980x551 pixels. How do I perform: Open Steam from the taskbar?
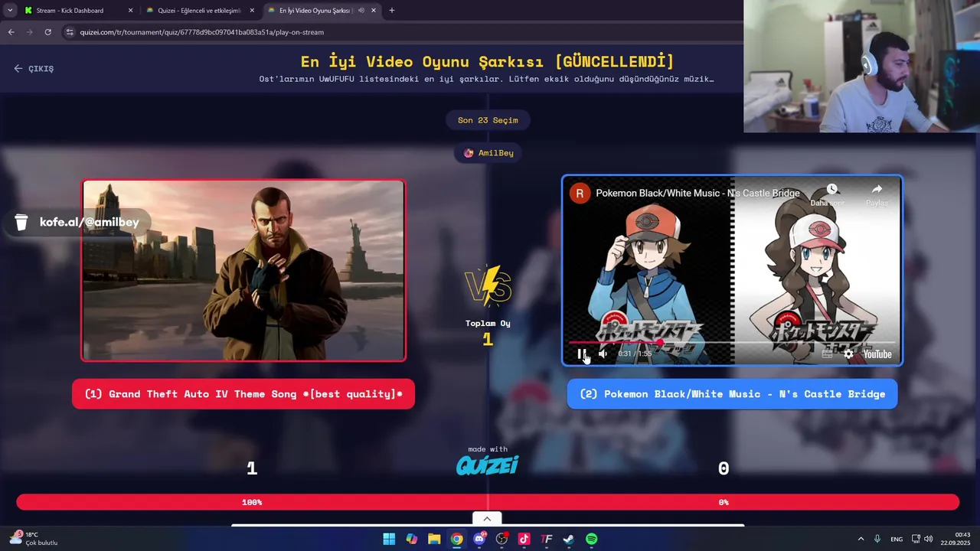569,539
